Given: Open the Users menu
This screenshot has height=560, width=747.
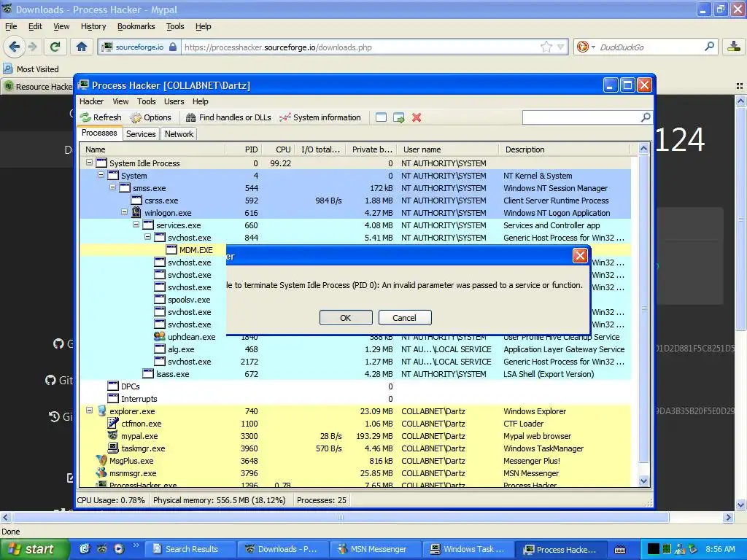Looking at the screenshot, I should 174,101.
